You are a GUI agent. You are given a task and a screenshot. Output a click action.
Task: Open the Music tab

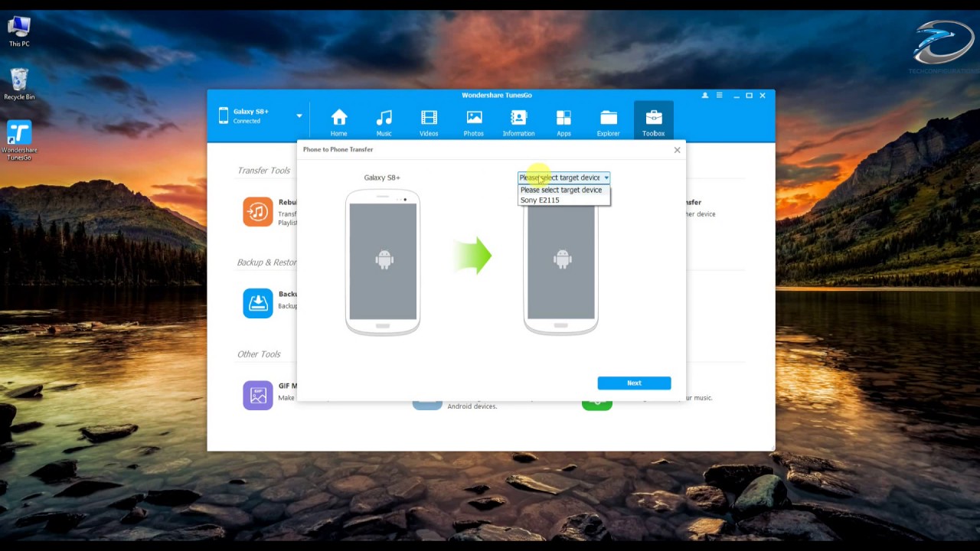pos(384,122)
